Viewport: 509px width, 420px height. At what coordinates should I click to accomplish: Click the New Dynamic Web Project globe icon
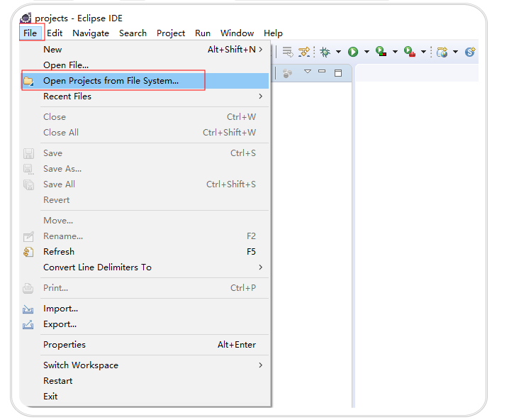point(442,52)
